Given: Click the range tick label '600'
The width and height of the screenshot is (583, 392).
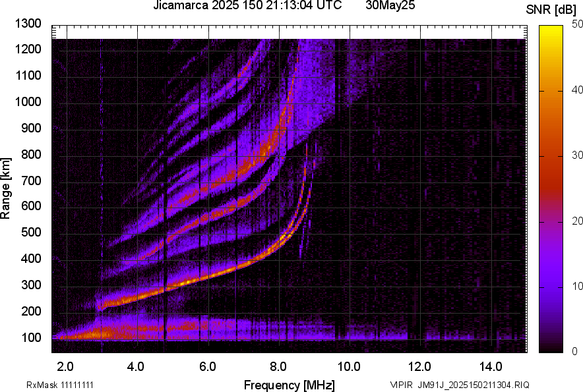Looking at the screenshot, I should [x=31, y=206].
